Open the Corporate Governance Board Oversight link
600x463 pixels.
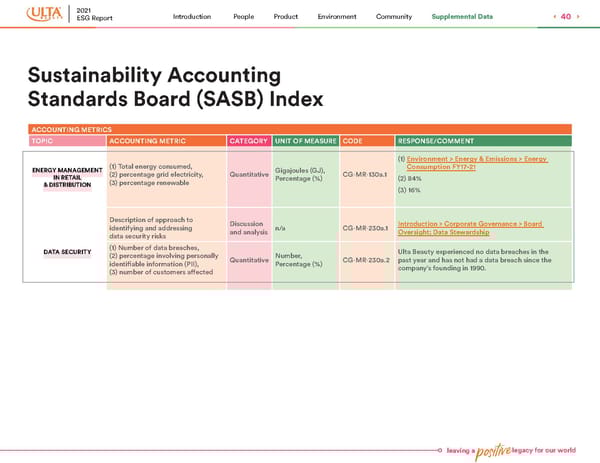(470, 228)
